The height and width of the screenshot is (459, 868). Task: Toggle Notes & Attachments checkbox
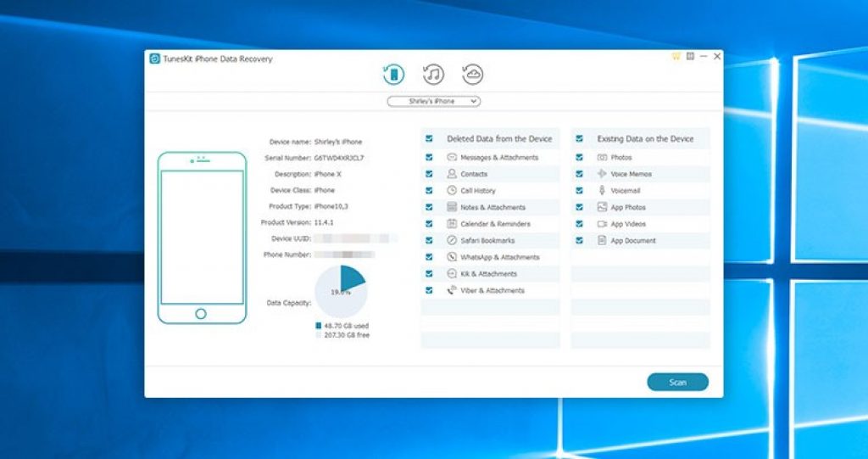(429, 207)
